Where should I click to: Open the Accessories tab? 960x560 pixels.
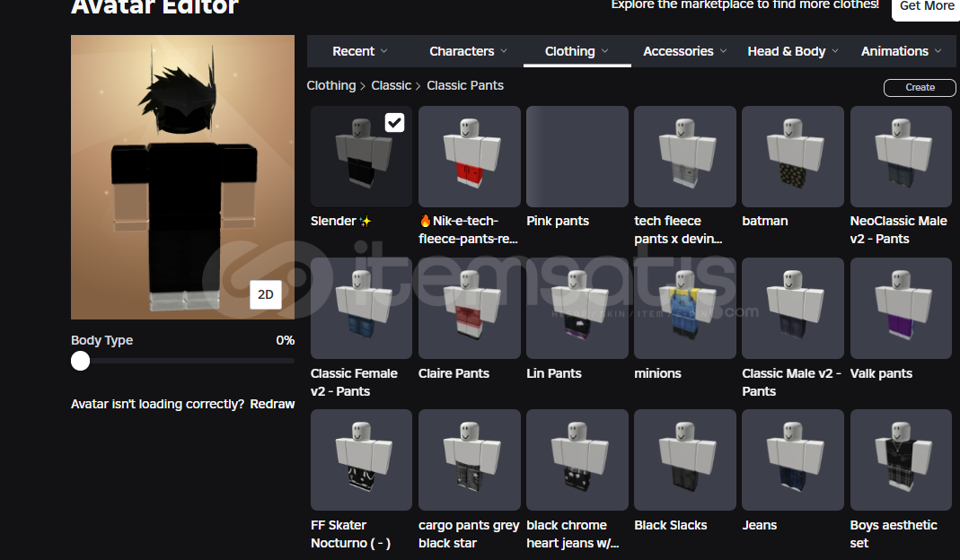pyautogui.click(x=685, y=51)
